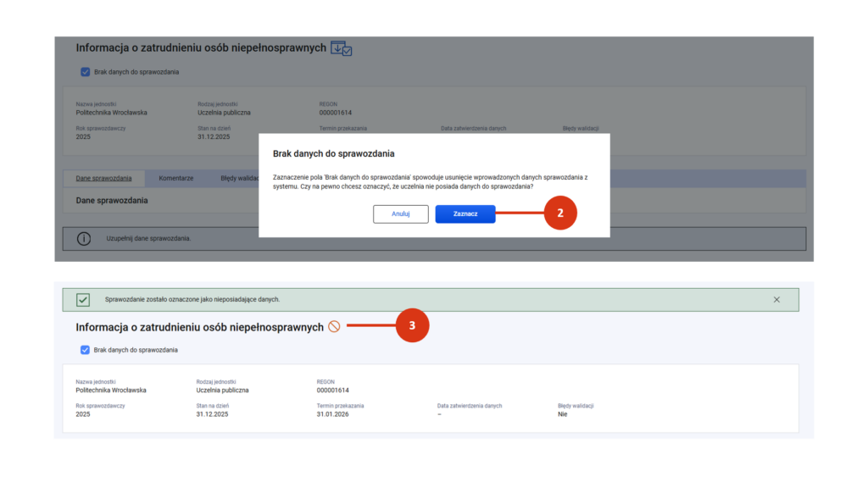Click the dialog title "Brak danych do sprawozdania"
Viewport: 868px width, 488px height.
(x=333, y=154)
